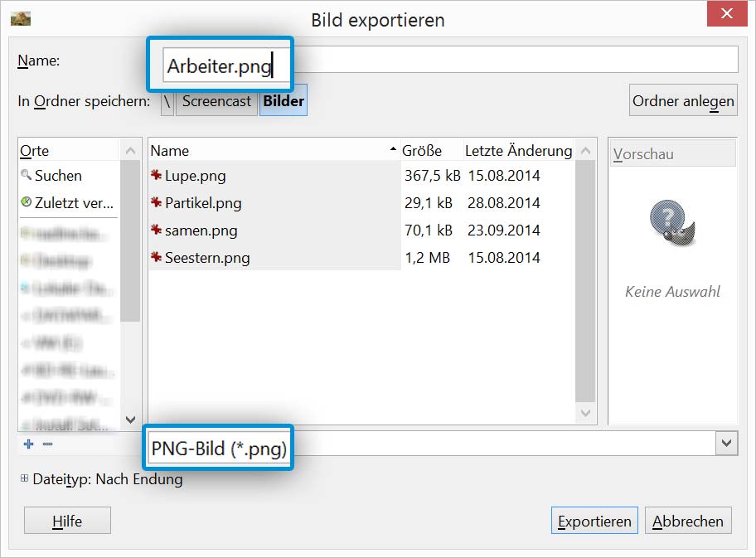Viewport: 756px width, 558px height.
Task: Click the 29,1 kB size cell
Action: [428, 203]
